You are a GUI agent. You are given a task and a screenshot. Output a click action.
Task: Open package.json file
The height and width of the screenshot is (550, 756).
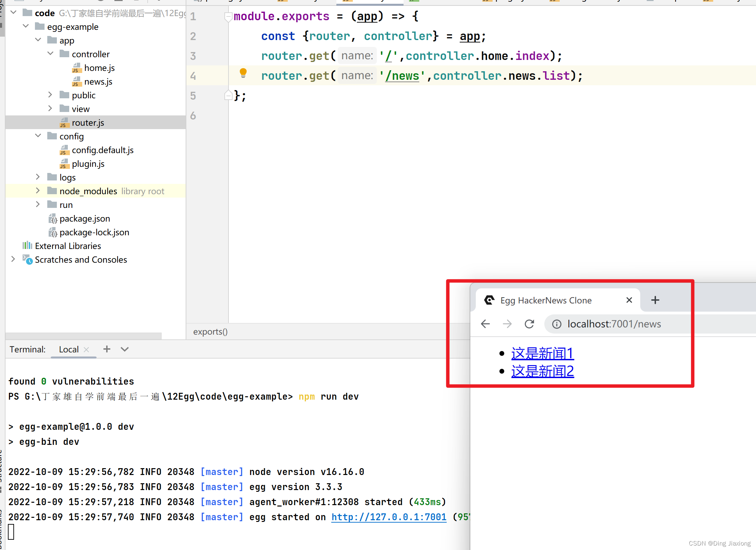(x=85, y=218)
